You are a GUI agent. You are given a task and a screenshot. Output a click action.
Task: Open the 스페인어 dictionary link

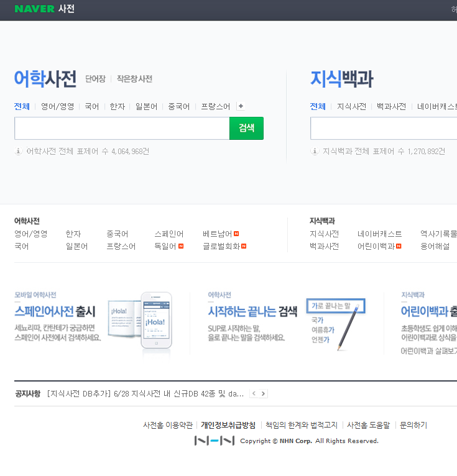pos(169,234)
